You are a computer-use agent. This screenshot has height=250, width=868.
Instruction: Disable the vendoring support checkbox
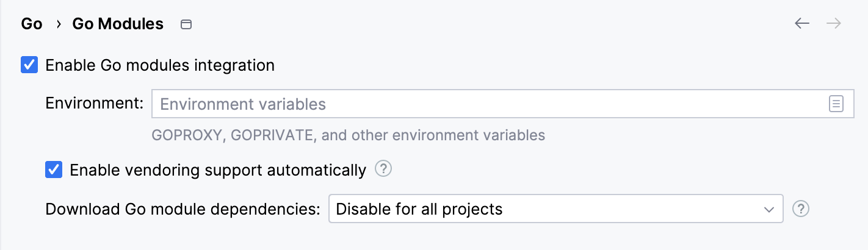(54, 170)
